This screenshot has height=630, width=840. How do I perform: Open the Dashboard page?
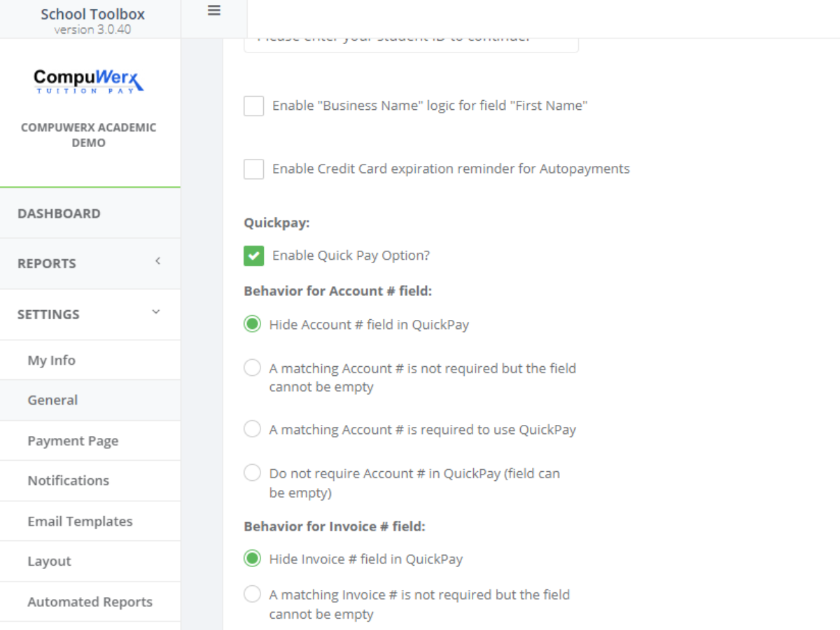59,213
